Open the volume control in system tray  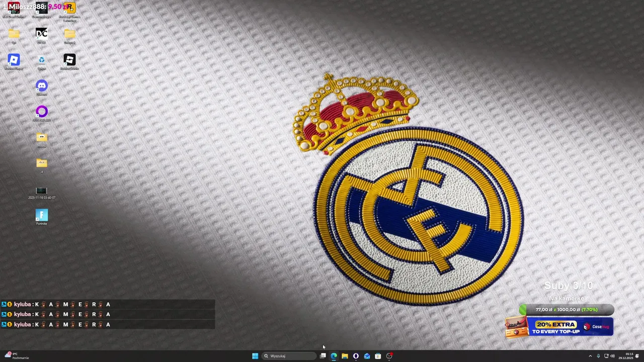612,356
